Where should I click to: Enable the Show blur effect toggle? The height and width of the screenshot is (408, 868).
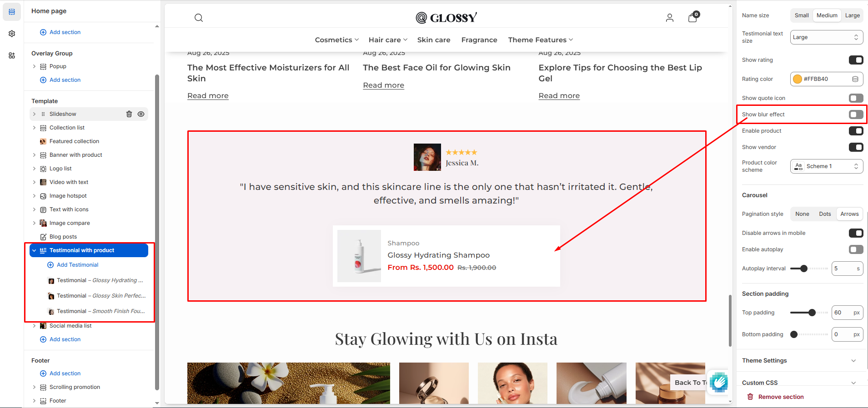coord(856,114)
